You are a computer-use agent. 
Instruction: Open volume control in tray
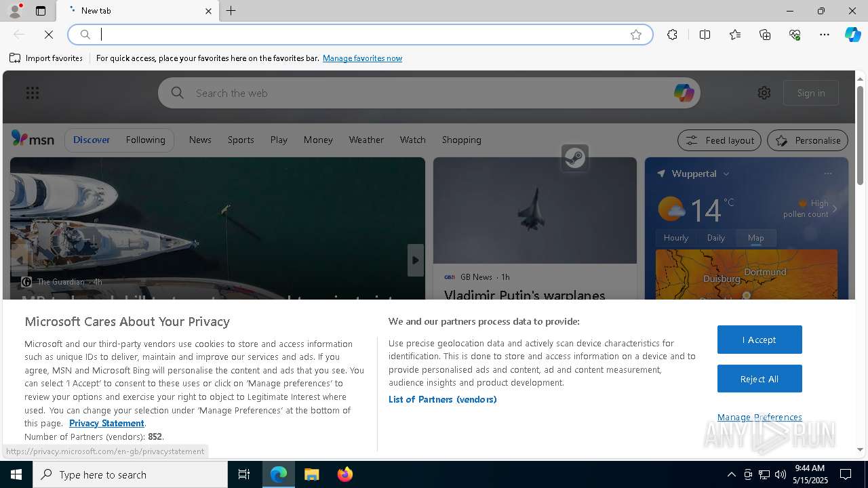pos(780,474)
